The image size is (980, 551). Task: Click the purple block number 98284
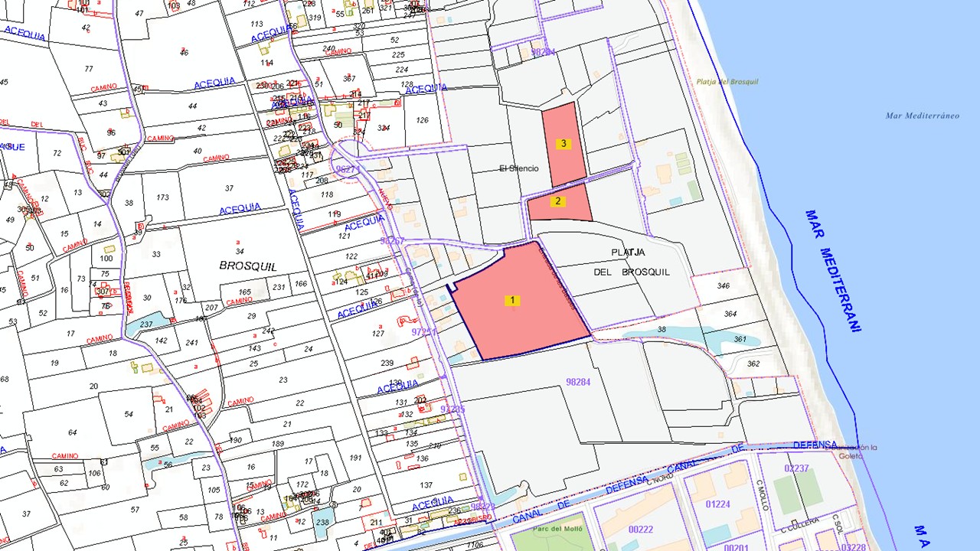pyautogui.click(x=578, y=381)
